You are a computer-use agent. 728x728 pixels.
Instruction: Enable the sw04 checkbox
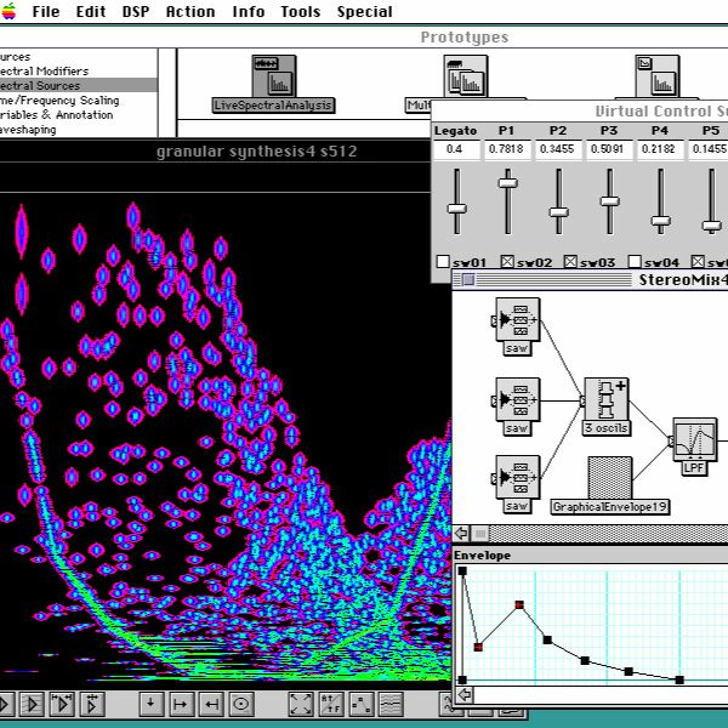coord(635,261)
